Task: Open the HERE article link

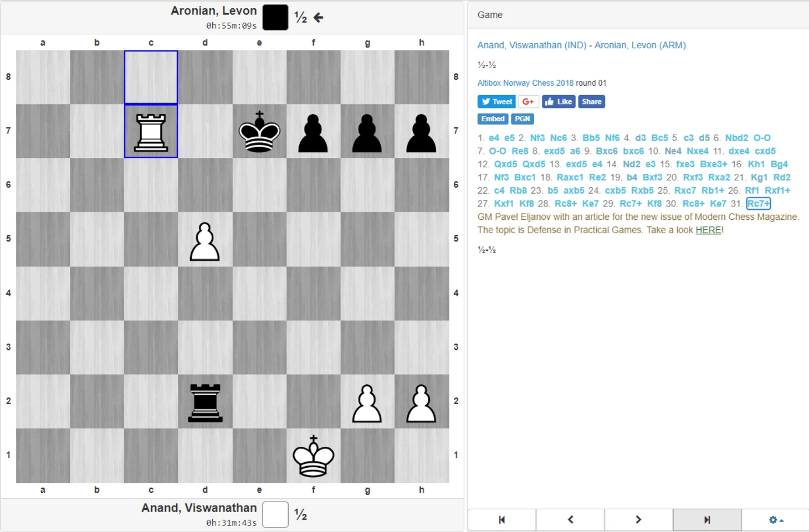Action: click(709, 230)
